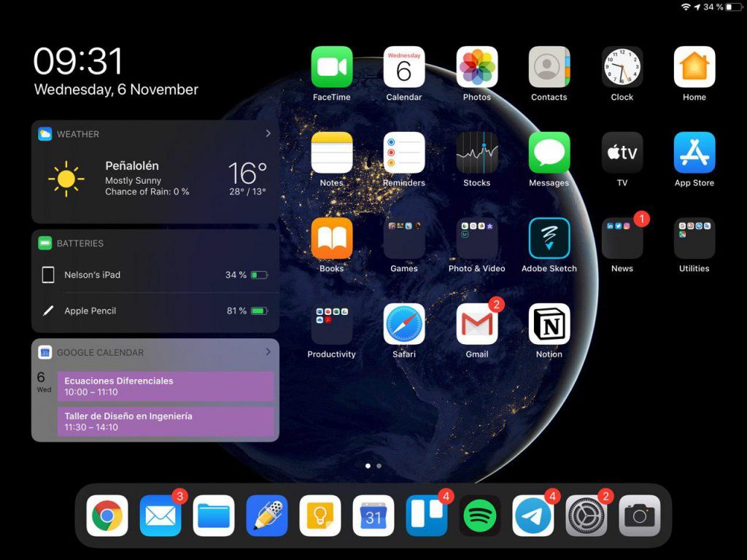Expand the Weather widget chevron
Viewport: 747px width, 560px height.
tap(268, 133)
